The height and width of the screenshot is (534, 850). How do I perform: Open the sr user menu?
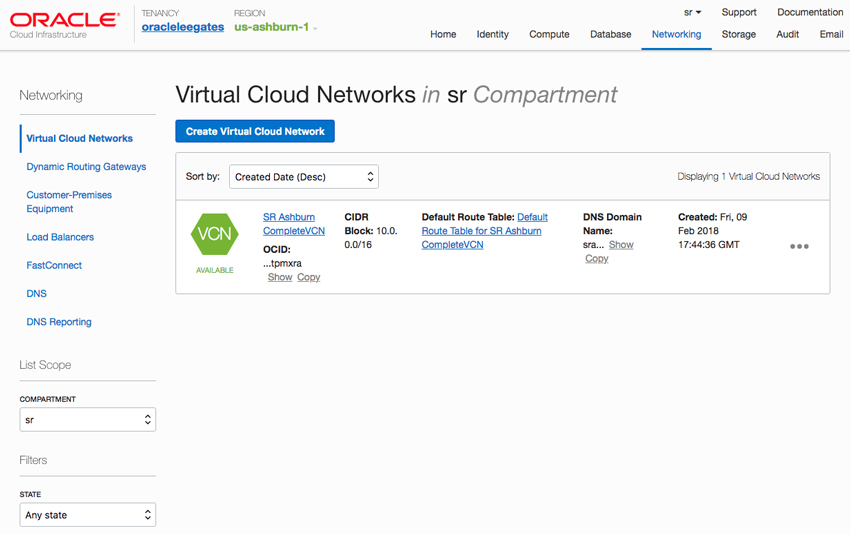[x=692, y=12]
